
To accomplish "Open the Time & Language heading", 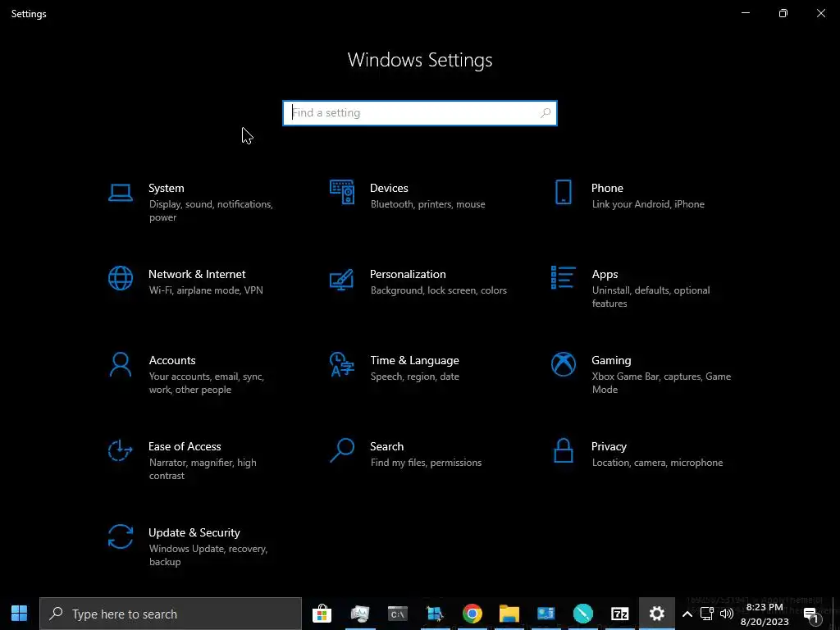I will (414, 361).
